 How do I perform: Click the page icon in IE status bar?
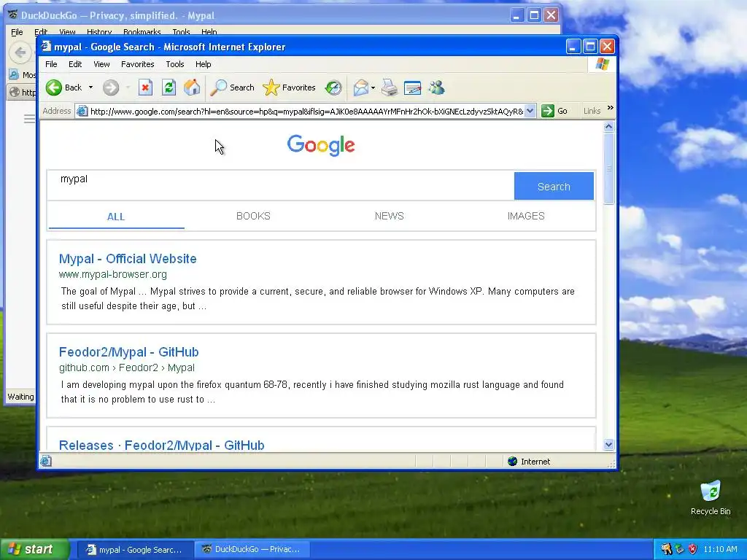coord(46,461)
